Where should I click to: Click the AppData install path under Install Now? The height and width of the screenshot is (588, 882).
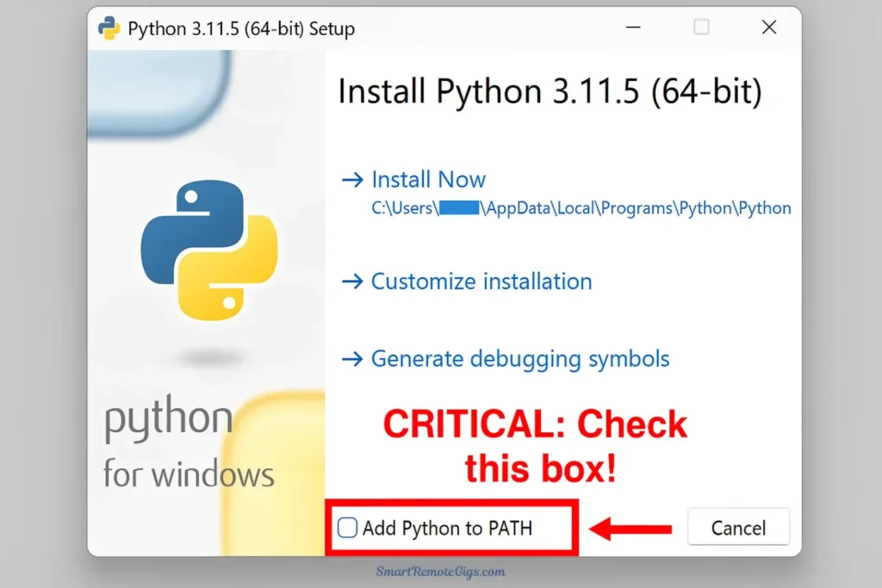click(x=581, y=208)
